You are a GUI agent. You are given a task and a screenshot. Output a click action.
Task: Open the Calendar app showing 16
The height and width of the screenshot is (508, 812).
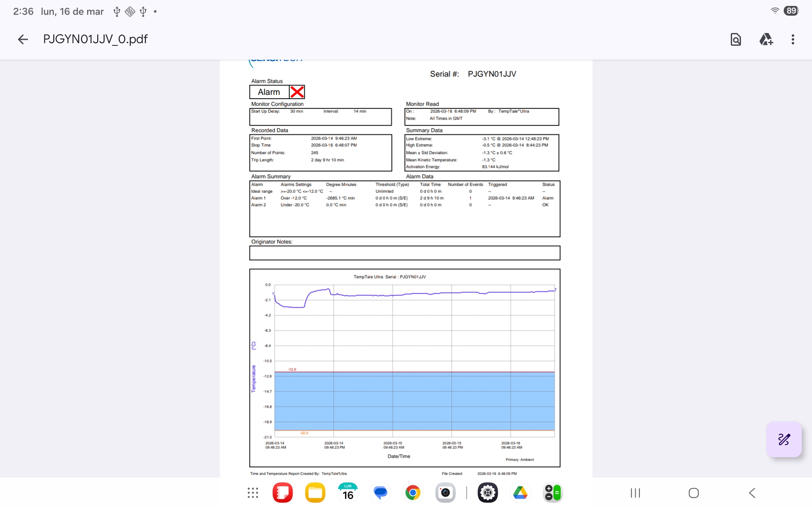click(x=348, y=493)
